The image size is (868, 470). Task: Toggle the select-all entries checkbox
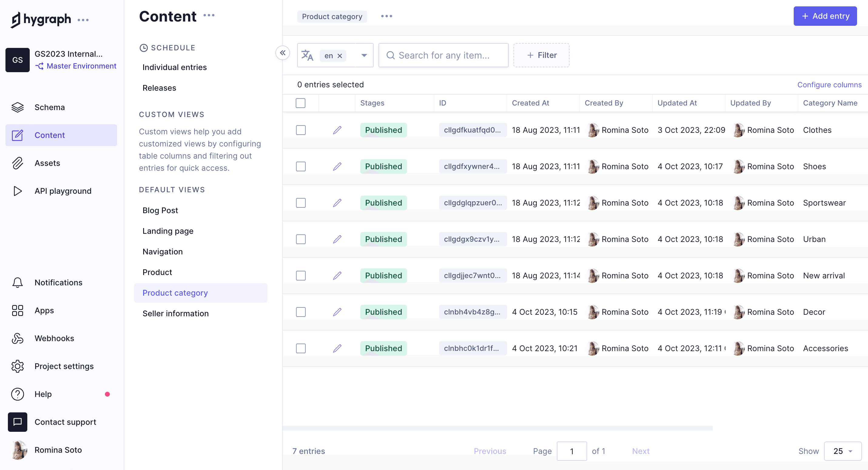coord(300,103)
